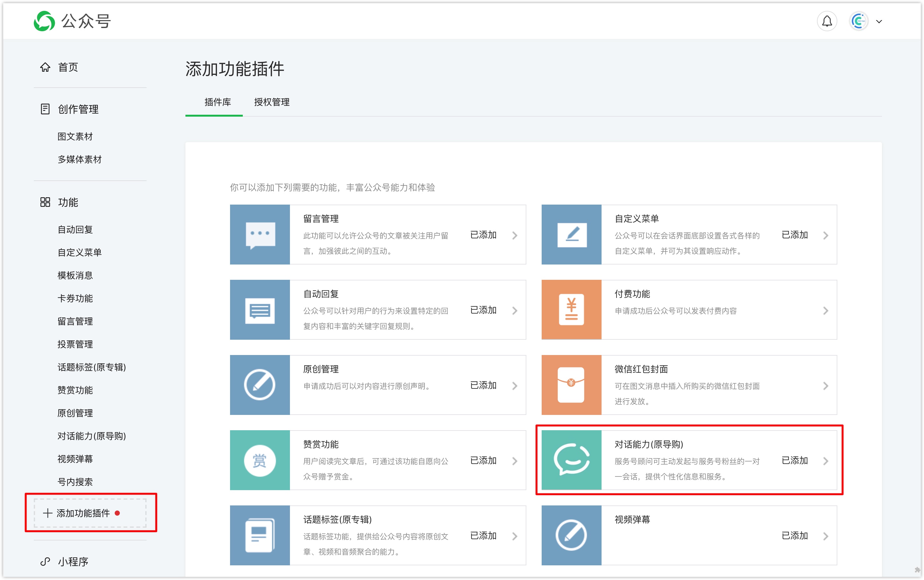Select 留言管理 in the sidebar
The width and height of the screenshot is (924, 580).
[x=75, y=321]
